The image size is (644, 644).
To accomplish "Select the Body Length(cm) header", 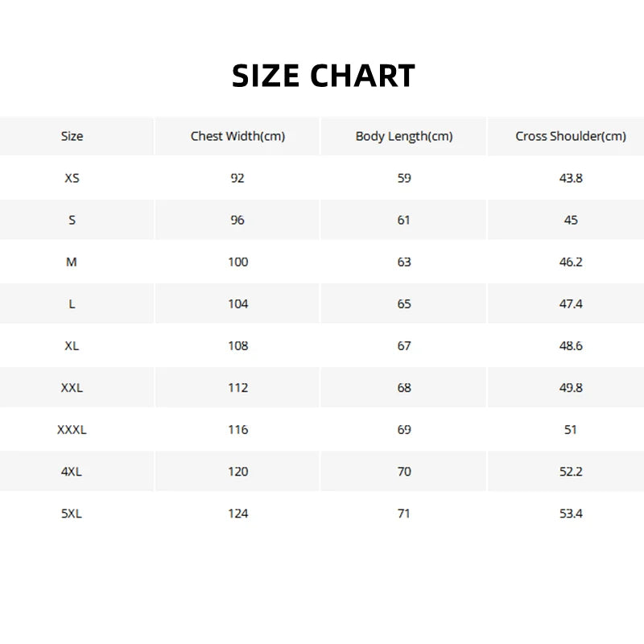I will (404, 136).
